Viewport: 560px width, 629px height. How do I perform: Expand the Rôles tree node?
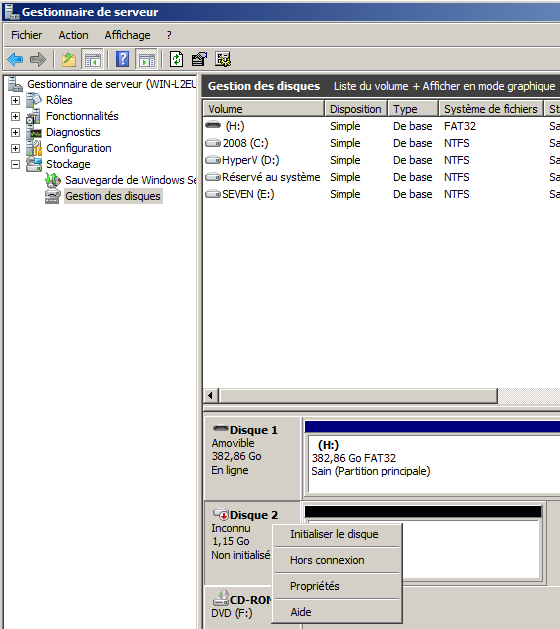point(15,100)
